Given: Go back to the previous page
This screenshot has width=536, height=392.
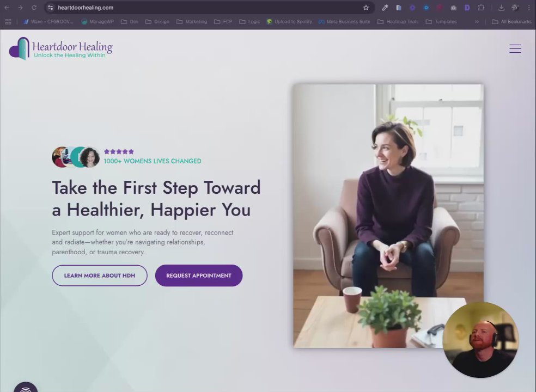Looking at the screenshot, I should coord(7,8).
